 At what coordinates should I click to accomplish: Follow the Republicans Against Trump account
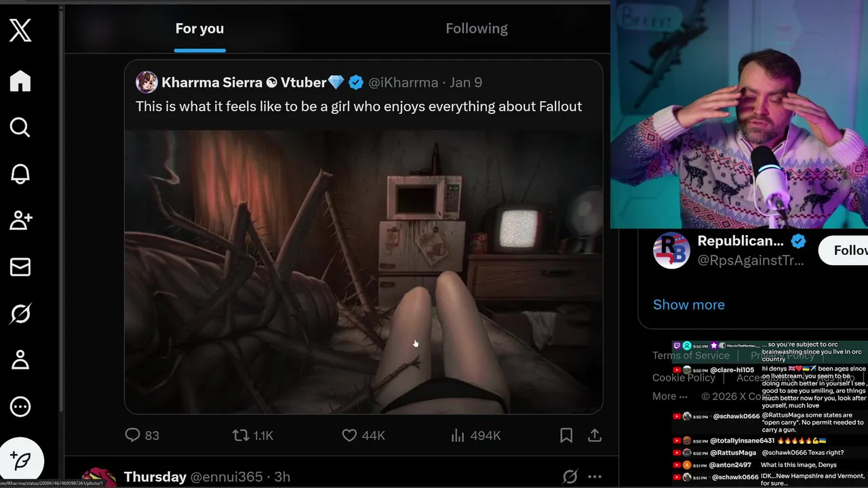844,251
